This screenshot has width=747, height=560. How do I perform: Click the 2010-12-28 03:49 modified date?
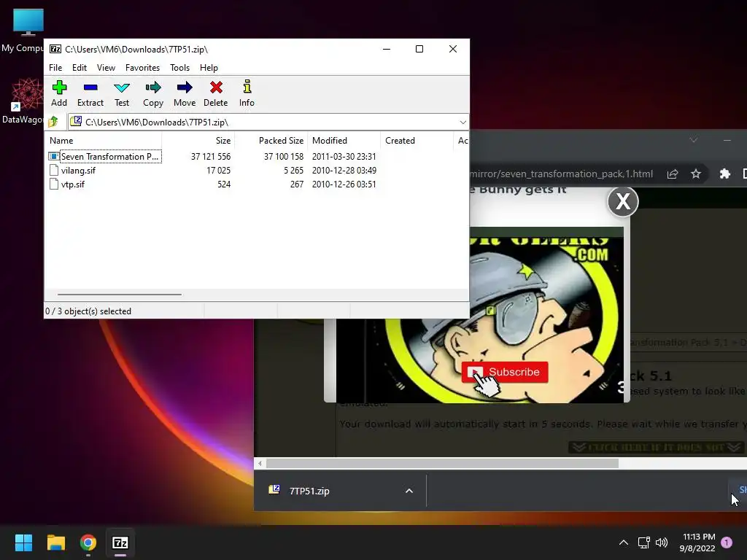click(344, 170)
